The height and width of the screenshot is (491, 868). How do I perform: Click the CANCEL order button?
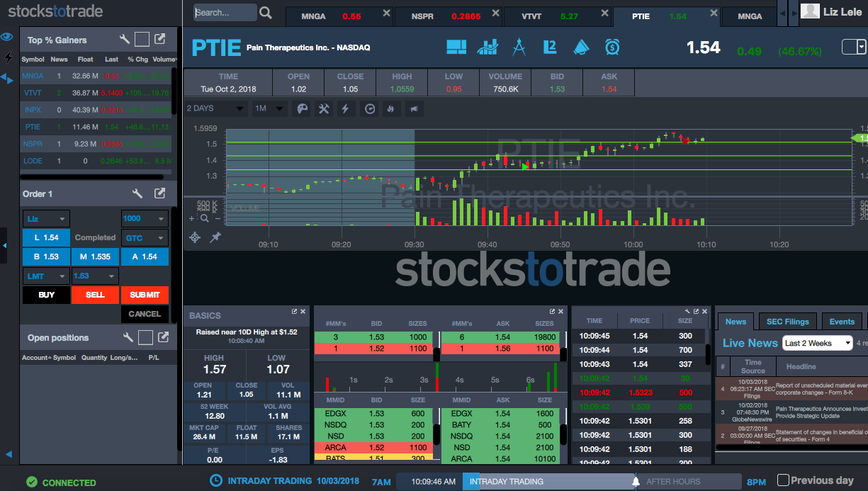[145, 314]
